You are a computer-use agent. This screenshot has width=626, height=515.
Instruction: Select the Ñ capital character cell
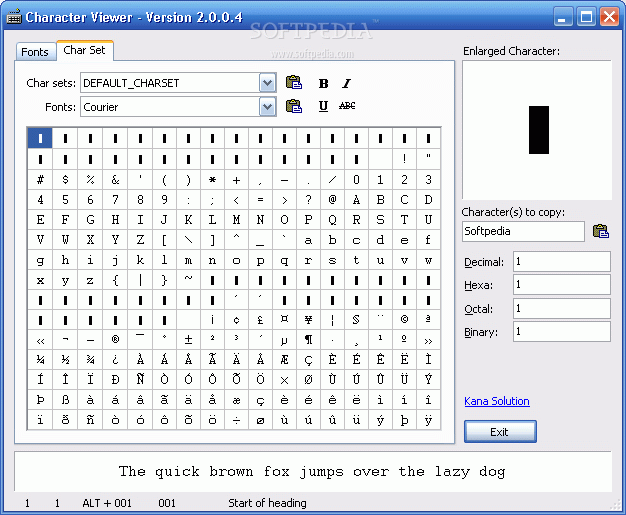(140, 380)
